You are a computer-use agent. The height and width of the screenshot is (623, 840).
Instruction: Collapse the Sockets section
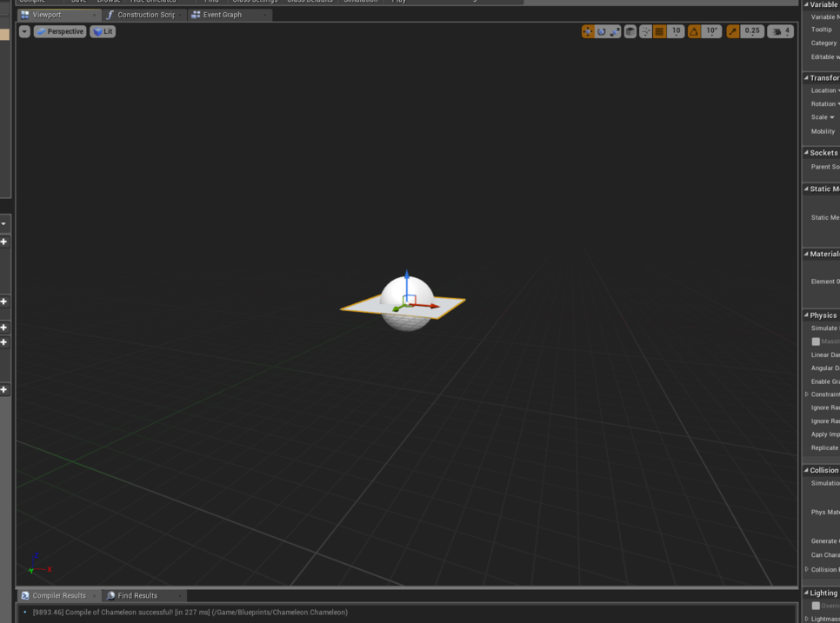[x=806, y=153]
